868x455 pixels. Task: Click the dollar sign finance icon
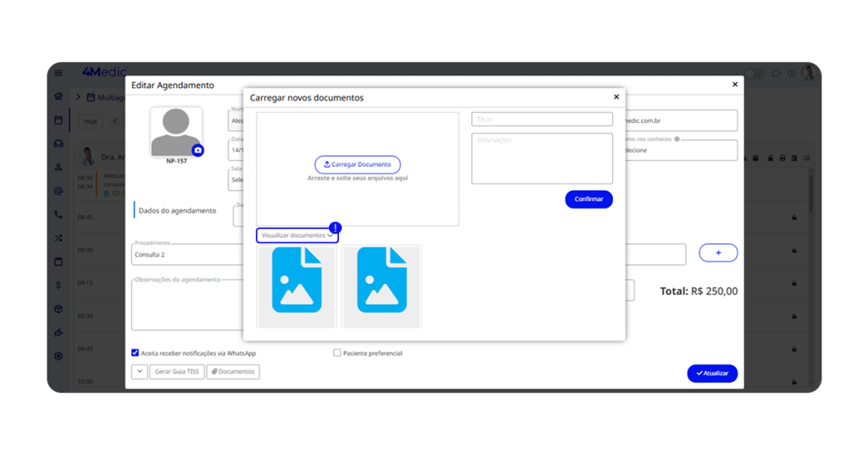click(58, 285)
